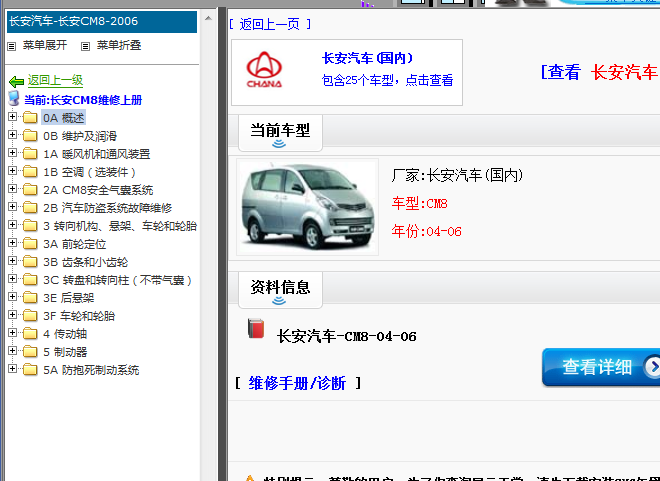
Task: Click the 厂家:长安汽车(国内) text
Action: 457,175
